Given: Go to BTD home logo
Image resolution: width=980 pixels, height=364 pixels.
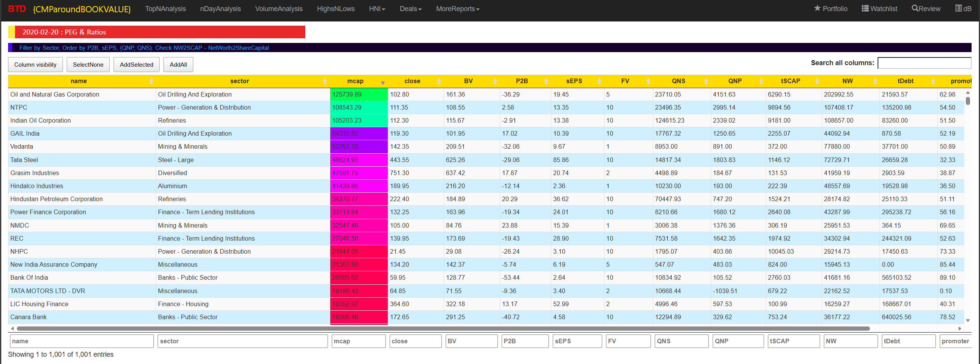Looking at the screenshot, I should (17, 8).
